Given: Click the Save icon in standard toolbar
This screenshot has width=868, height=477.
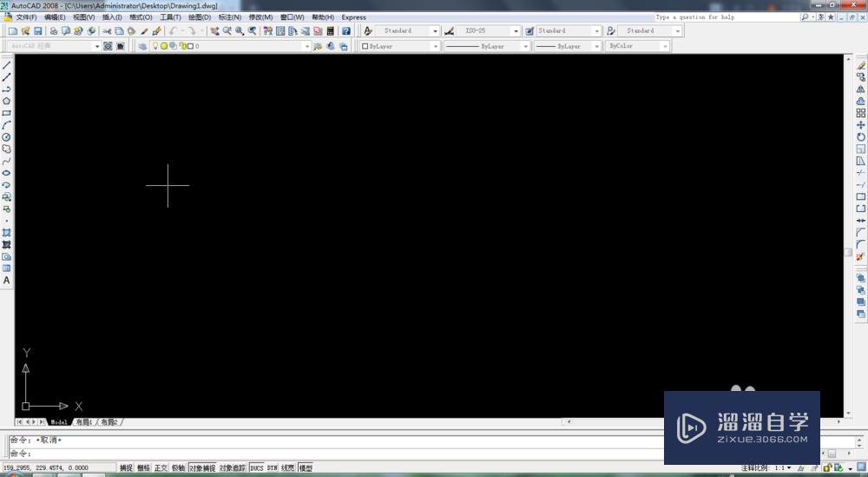Looking at the screenshot, I should [x=38, y=31].
